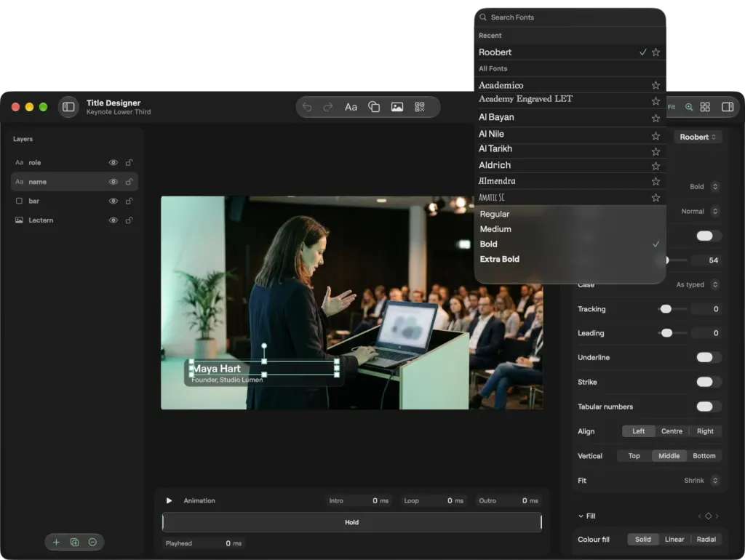Insert an image with the picture tool

(x=397, y=107)
